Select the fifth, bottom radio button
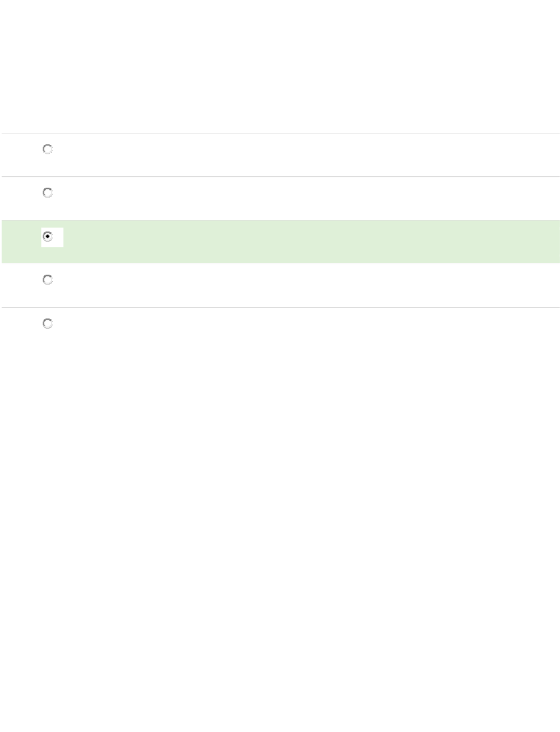This screenshot has height=732, width=560. [48, 324]
